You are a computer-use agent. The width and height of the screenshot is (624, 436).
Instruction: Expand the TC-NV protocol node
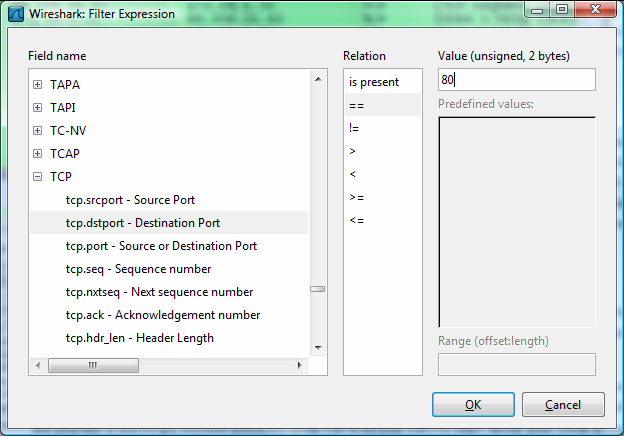[37, 130]
